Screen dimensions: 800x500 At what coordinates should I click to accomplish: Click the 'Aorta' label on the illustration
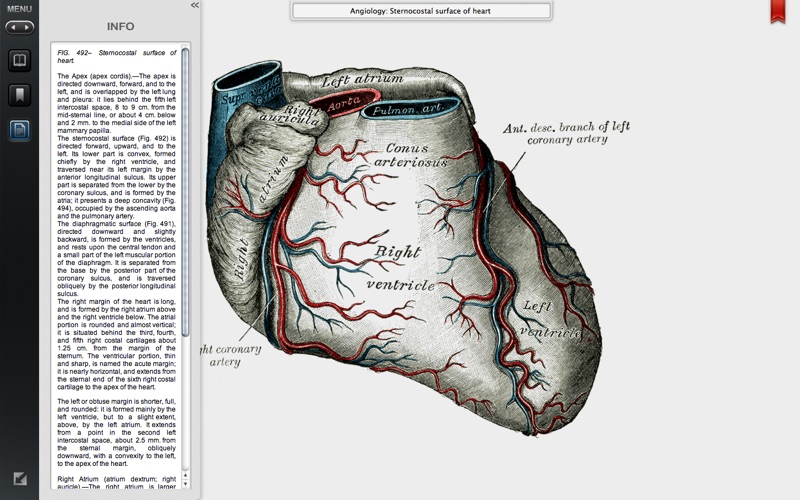(343, 104)
